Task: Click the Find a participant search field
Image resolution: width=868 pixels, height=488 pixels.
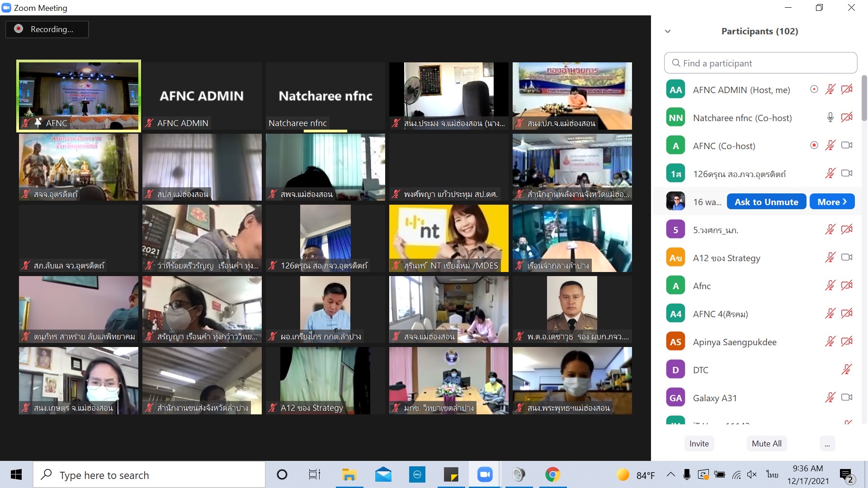Action: point(760,63)
